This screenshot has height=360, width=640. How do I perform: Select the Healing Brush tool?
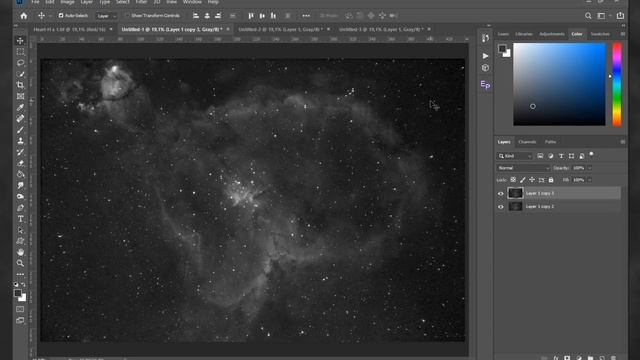(x=20, y=118)
